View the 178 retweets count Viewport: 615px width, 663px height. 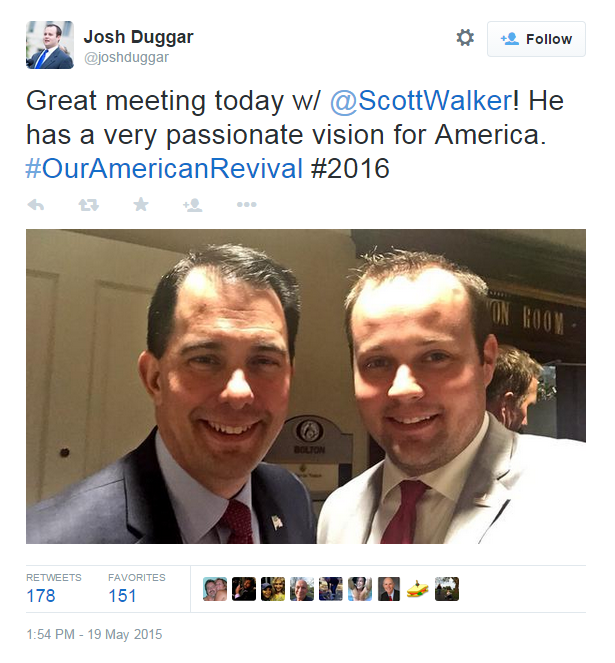click(x=41, y=596)
